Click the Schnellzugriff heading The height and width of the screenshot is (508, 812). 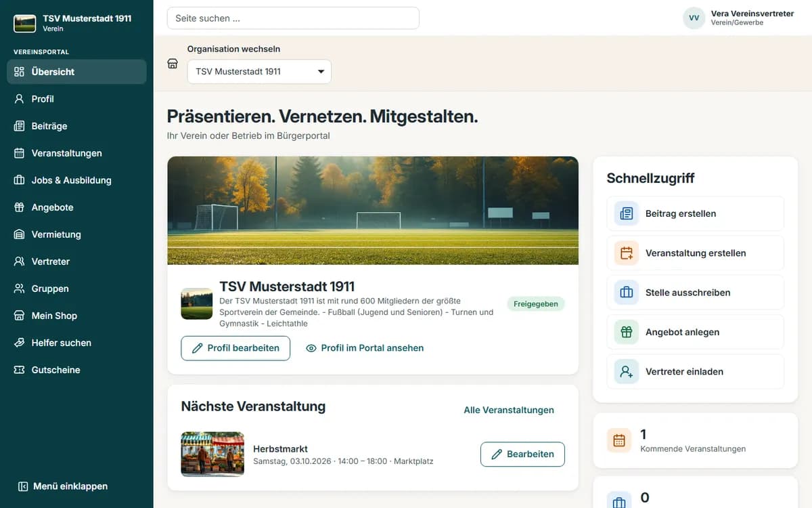[x=651, y=178]
